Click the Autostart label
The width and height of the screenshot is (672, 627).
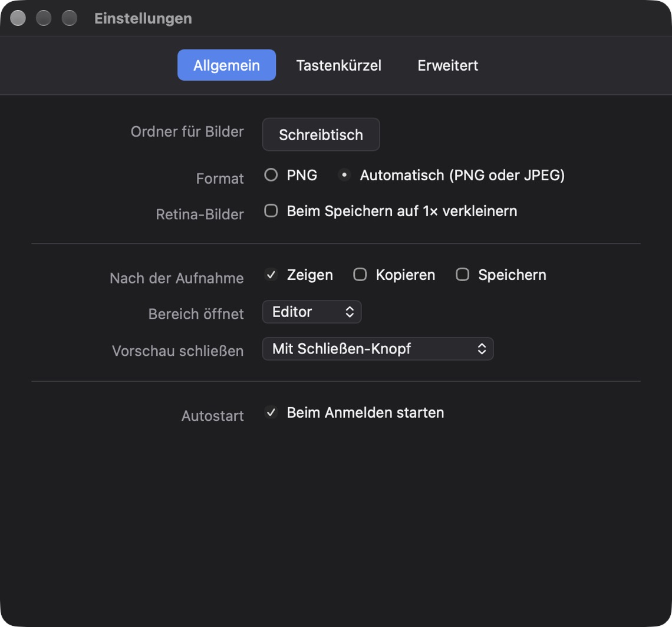click(x=213, y=415)
